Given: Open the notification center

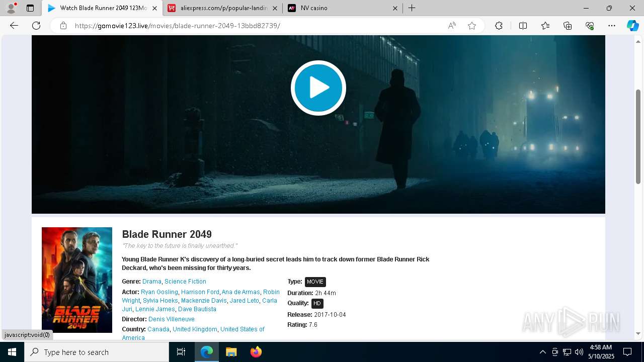Looking at the screenshot, I should pyautogui.click(x=627, y=352).
